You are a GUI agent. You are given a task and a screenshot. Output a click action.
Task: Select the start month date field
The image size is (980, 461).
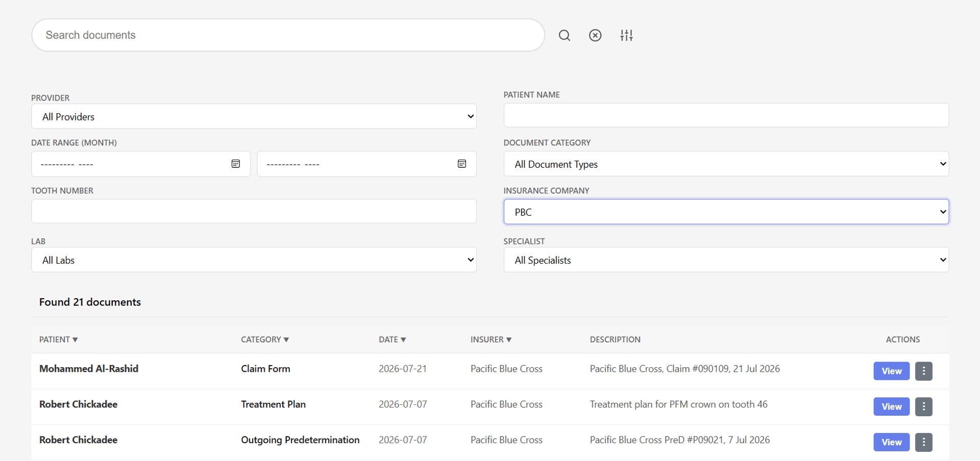141,164
